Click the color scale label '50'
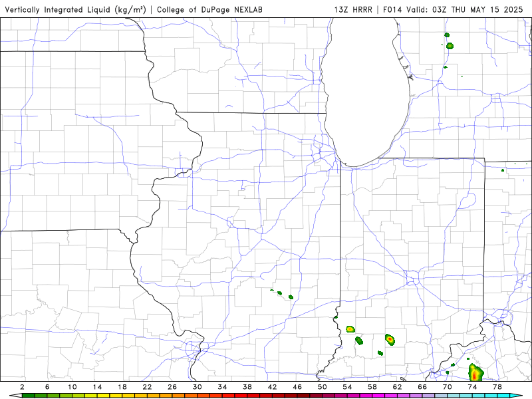Screen dimensions: 532x399 (x=323, y=387)
